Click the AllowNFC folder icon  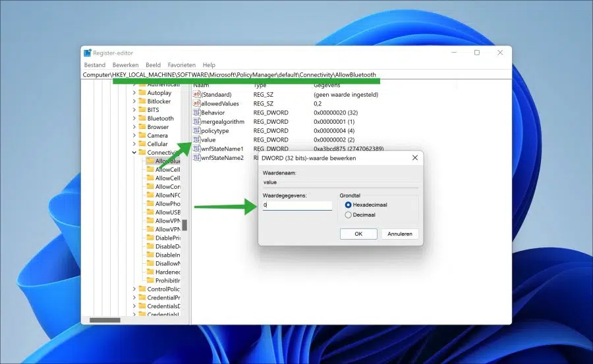(x=150, y=195)
